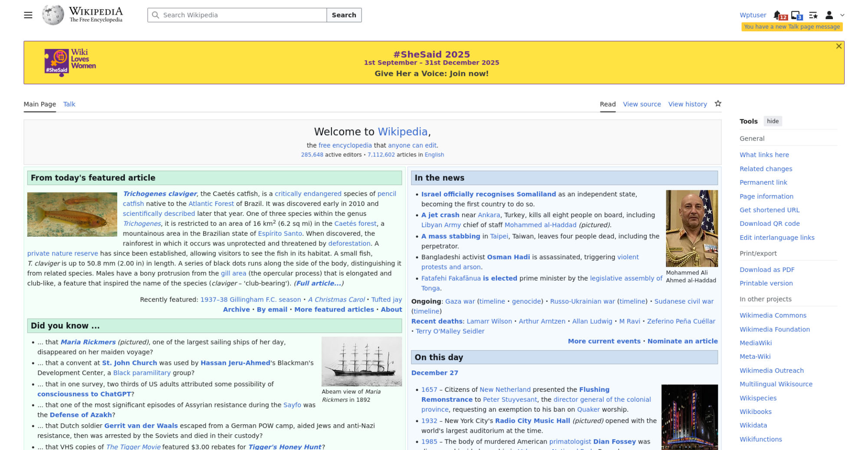Open the new Talk page message notice

[792, 27]
